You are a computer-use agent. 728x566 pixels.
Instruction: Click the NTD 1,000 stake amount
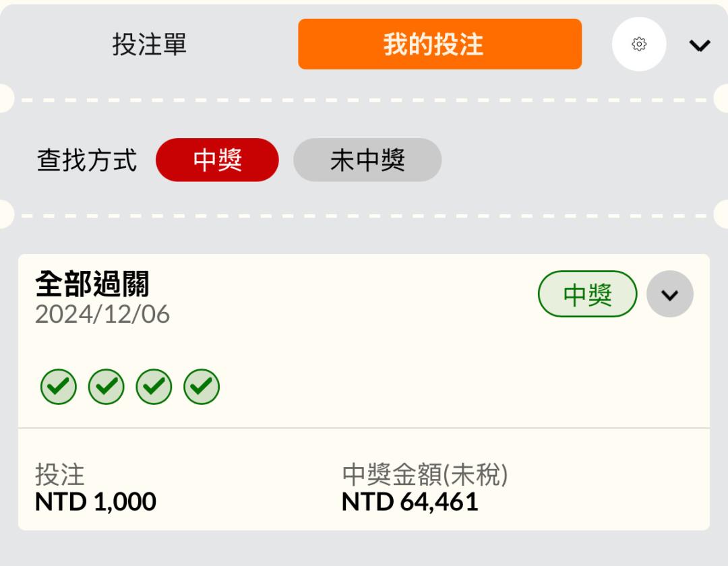click(x=96, y=501)
